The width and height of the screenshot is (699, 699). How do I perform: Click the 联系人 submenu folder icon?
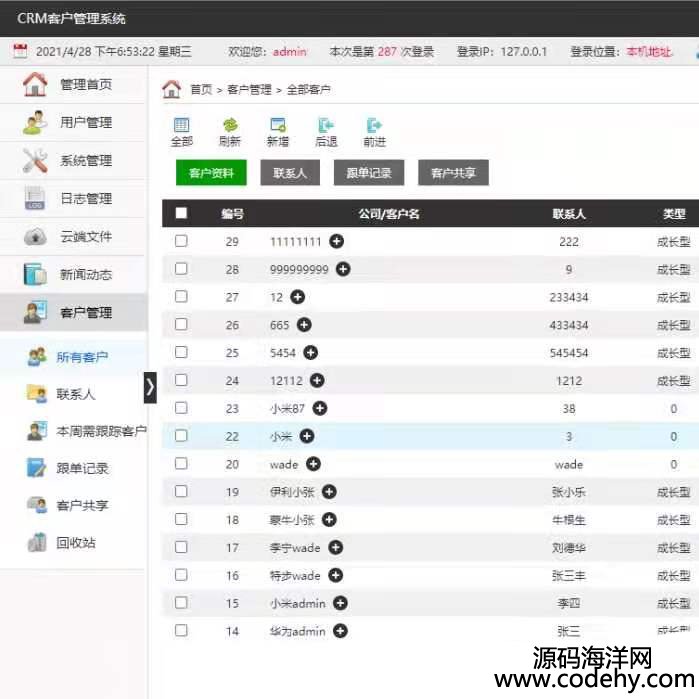pyautogui.click(x=37, y=394)
